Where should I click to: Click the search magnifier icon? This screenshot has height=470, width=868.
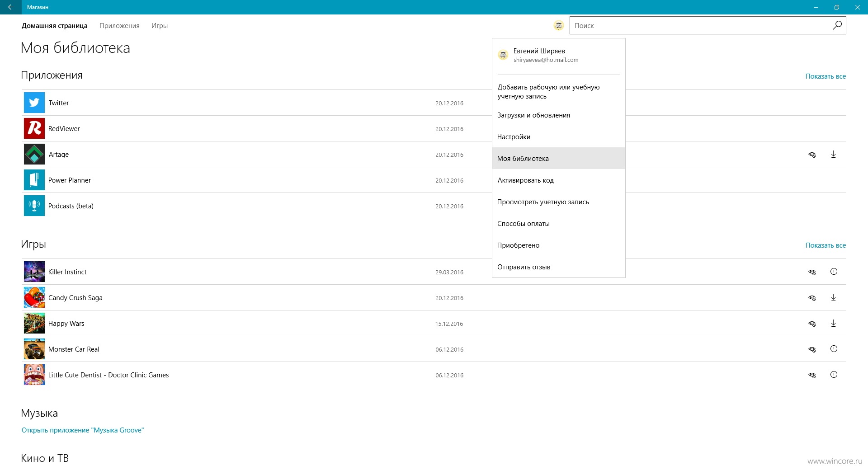(837, 25)
